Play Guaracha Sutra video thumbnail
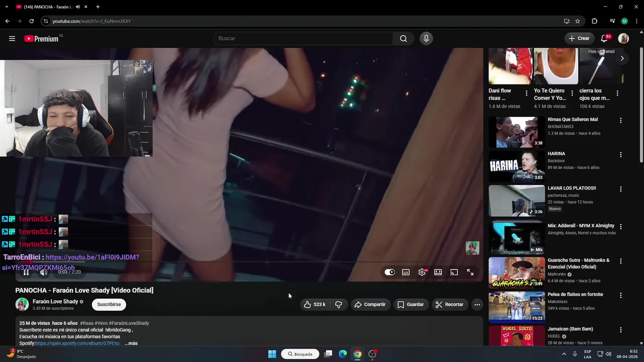This screenshot has height=362, width=644. point(517,273)
